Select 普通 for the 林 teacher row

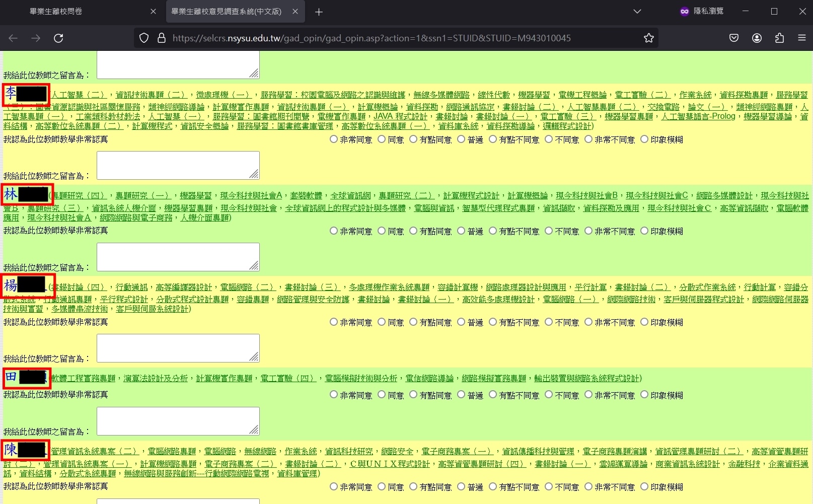tap(461, 231)
